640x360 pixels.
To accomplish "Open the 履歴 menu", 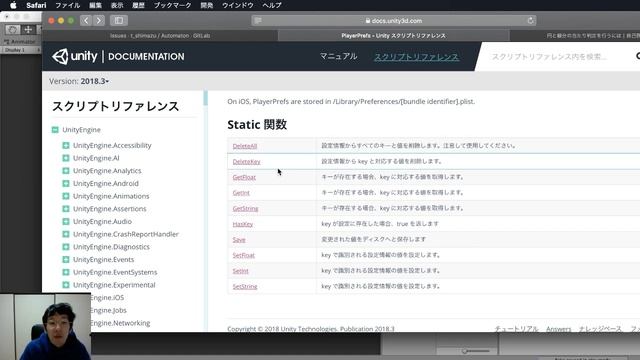I will tap(138, 5).
